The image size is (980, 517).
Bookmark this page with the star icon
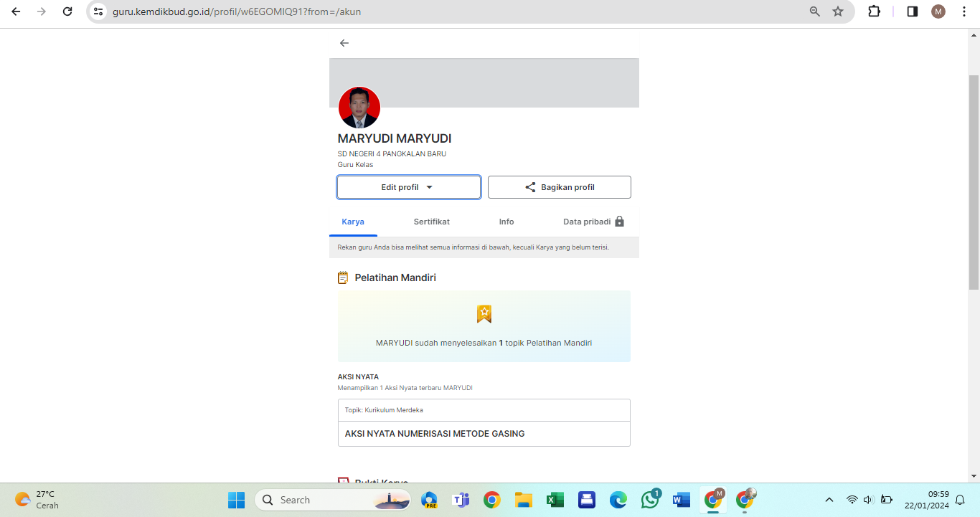tap(837, 11)
